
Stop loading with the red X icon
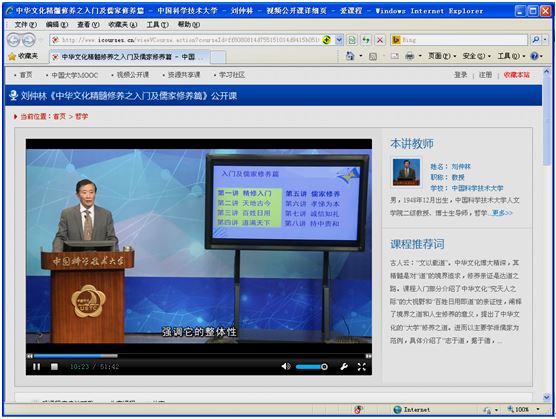pyautogui.click(x=380, y=40)
